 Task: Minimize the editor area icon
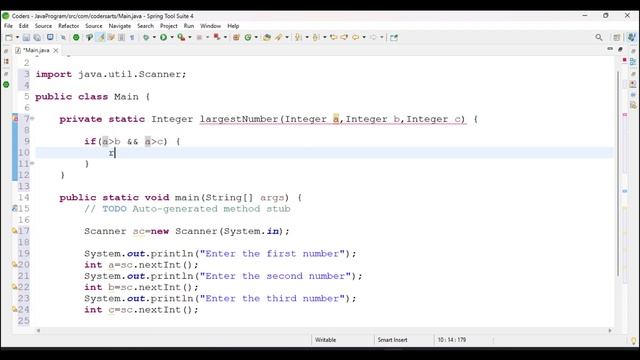pos(610,49)
